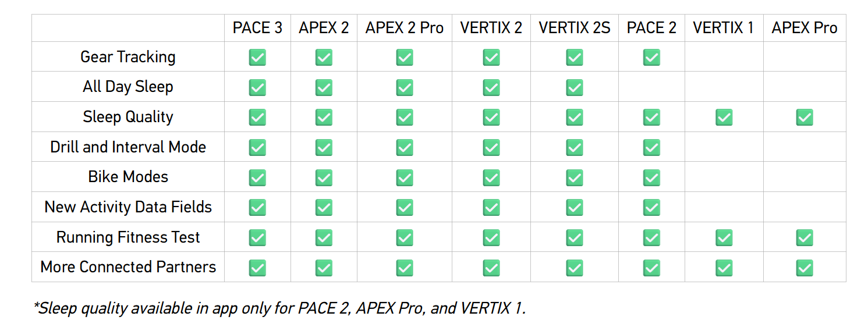Click the Gear Tracking row label
This screenshot has height=327, width=868.
pos(128,57)
